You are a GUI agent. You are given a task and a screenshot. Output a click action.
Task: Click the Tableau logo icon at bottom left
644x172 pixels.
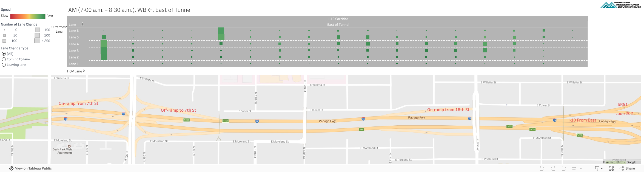pyautogui.click(x=11, y=168)
